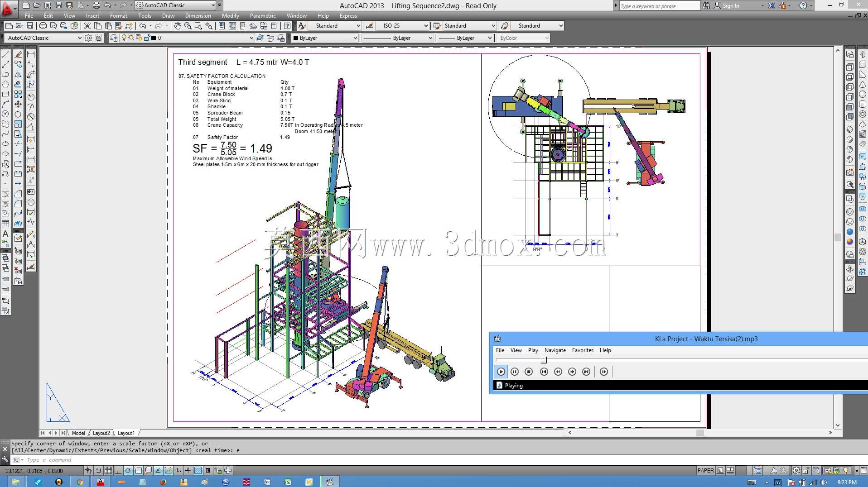
Task: Open the Parametric menu
Action: [x=263, y=16]
